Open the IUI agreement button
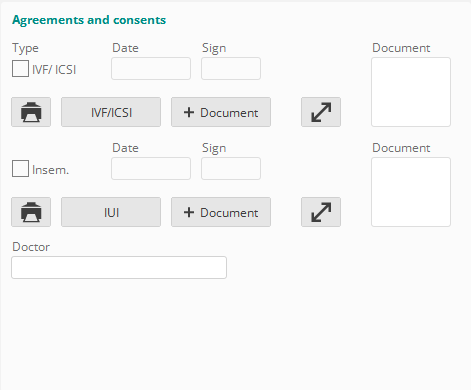The width and height of the screenshot is (471, 390). tap(111, 212)
